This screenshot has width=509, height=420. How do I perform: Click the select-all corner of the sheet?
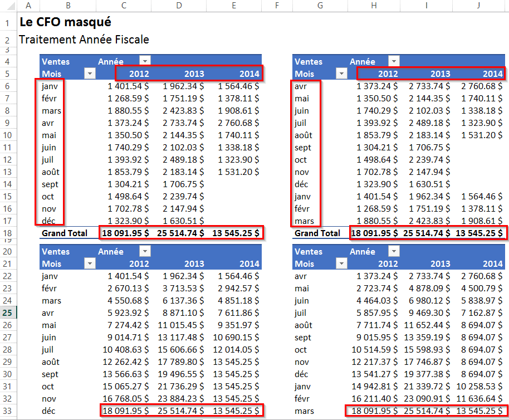pyautogui.click(x=8, y=5)
